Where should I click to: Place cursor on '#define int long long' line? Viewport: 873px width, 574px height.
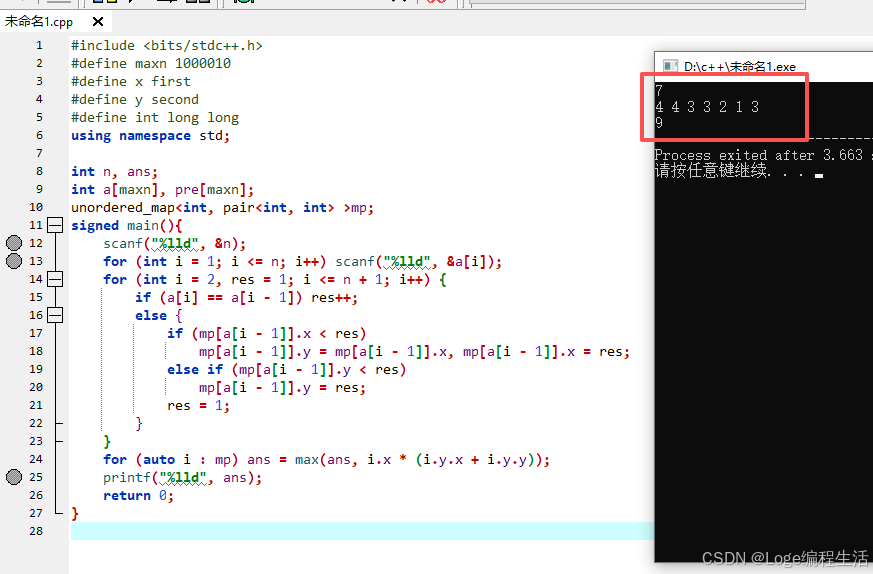click(155, 117)
